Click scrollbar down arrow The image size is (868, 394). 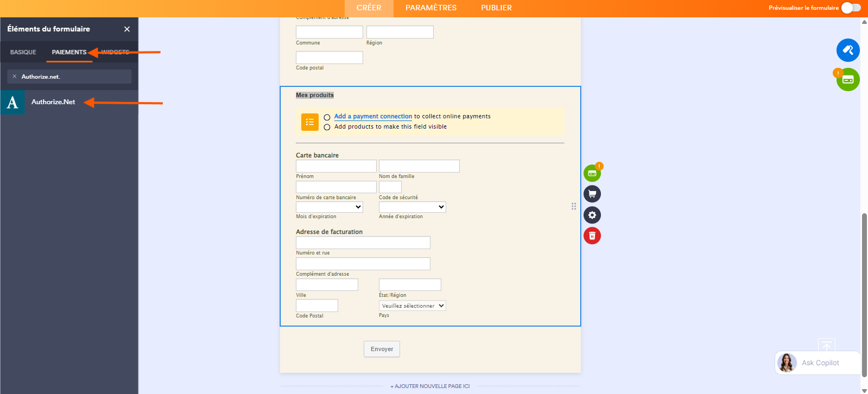click(x=864, y=390)
